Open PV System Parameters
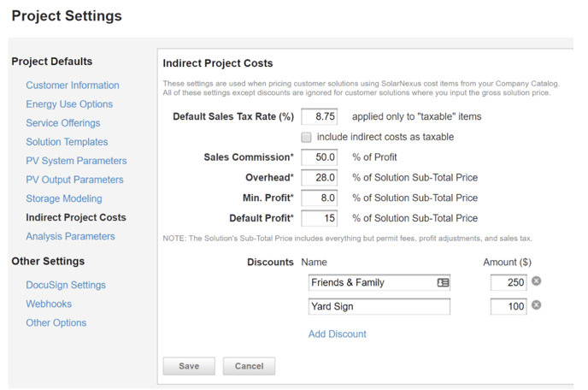 (x=76, y=161)
